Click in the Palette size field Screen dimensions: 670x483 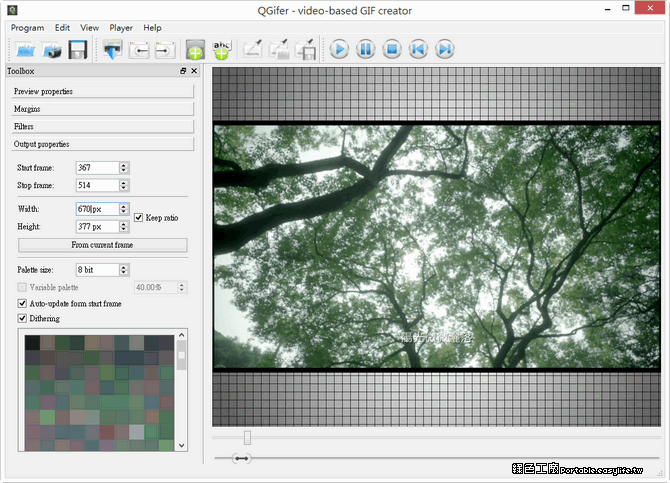(x=97, y=270)
